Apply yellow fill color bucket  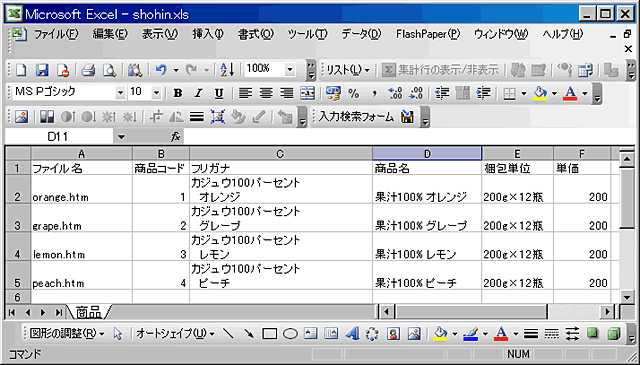[540, 93]
